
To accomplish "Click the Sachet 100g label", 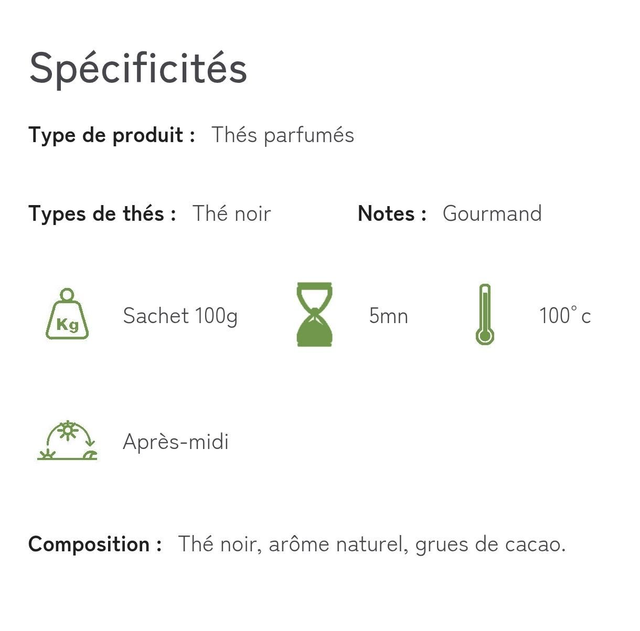I will coord(180,316).
